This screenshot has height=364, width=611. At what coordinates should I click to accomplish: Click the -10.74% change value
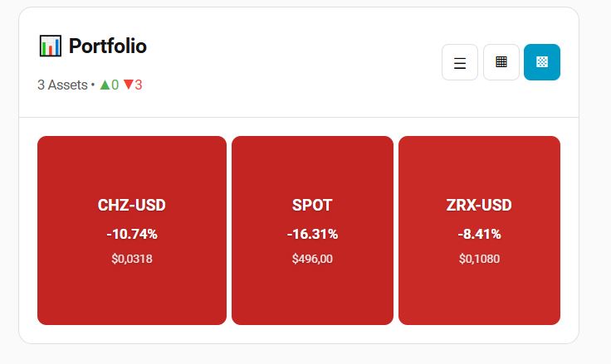coord(132,234)
